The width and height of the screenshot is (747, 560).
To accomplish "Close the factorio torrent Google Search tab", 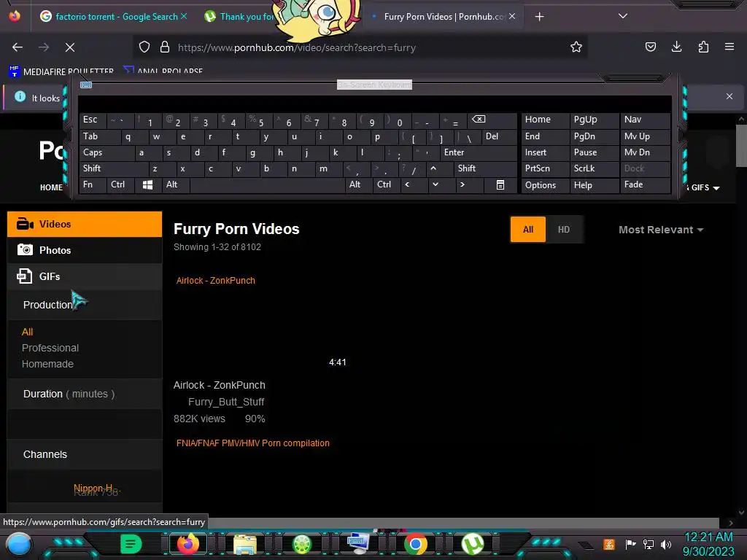I will (x=184, y=16).
